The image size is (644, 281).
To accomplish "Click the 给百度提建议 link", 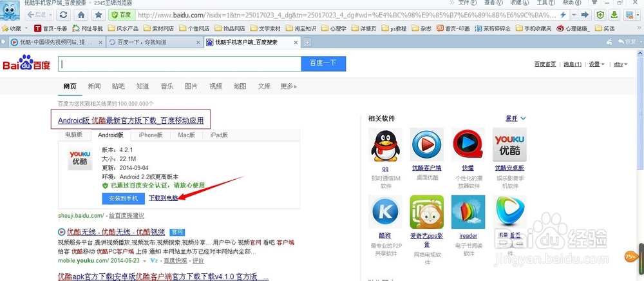I will tap(126, 215).
